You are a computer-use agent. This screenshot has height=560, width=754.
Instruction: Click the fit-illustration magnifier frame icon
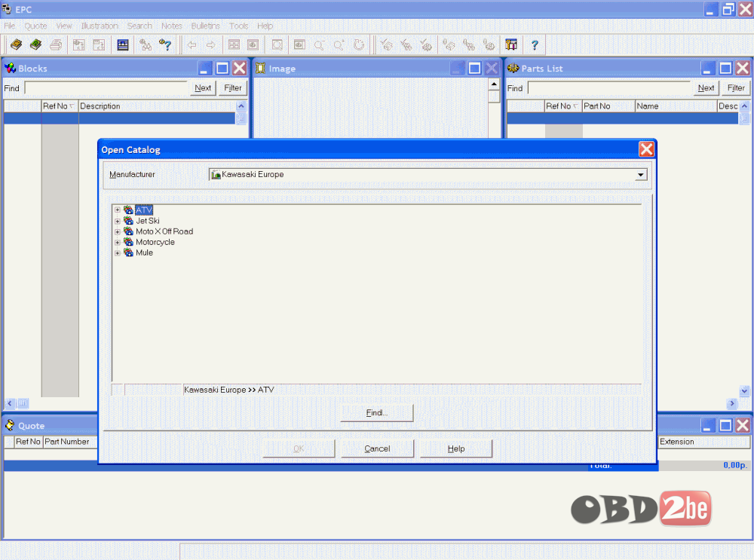pyautogui.click(x=277, y=44)
